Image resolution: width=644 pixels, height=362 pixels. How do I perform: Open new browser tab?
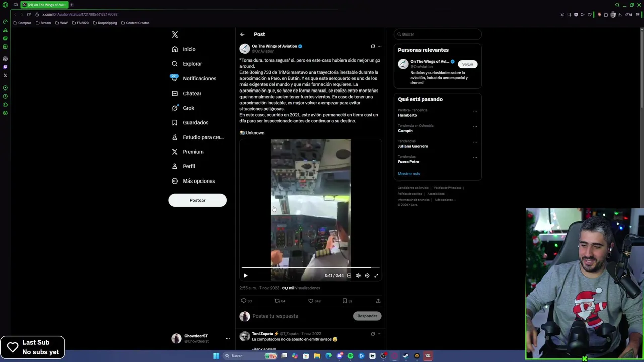71,5
